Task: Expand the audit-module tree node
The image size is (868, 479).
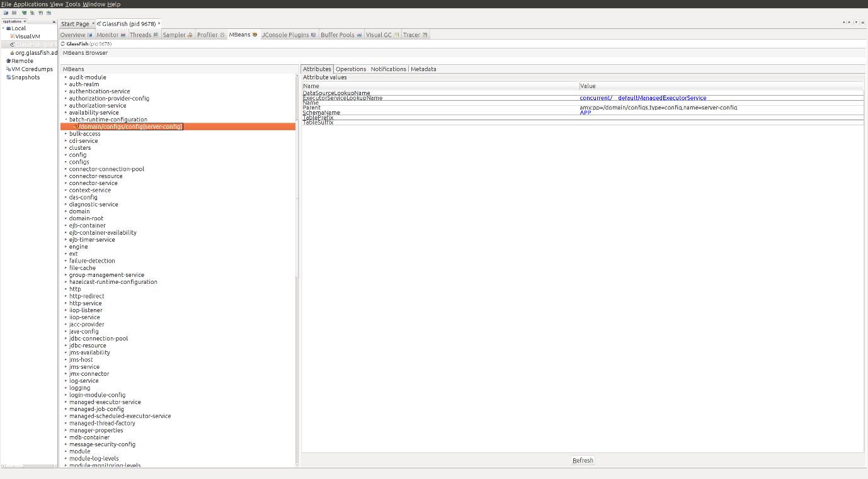Action: (66, 77)
